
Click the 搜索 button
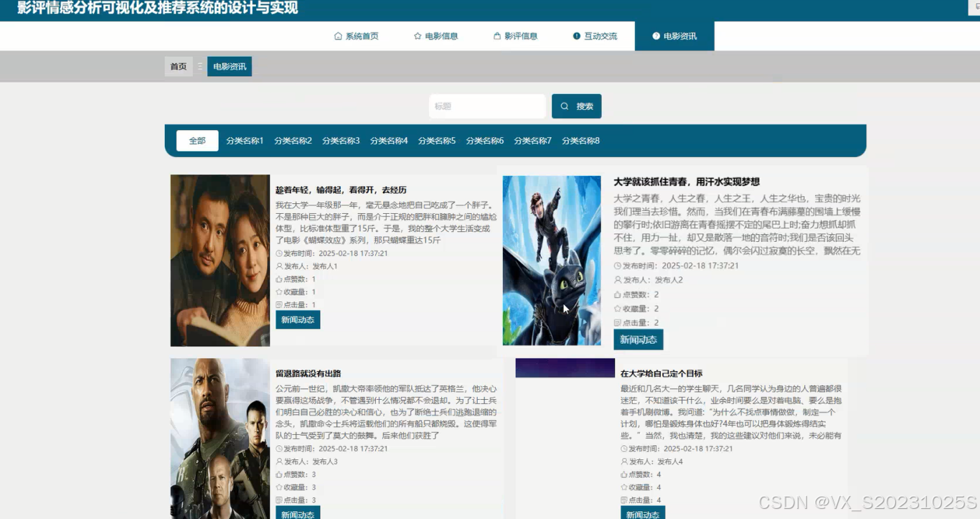click(x=577, y=106)
